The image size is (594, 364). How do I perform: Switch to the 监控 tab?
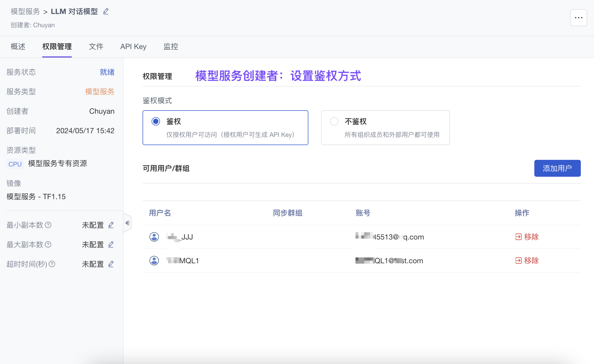click(171, 47)
